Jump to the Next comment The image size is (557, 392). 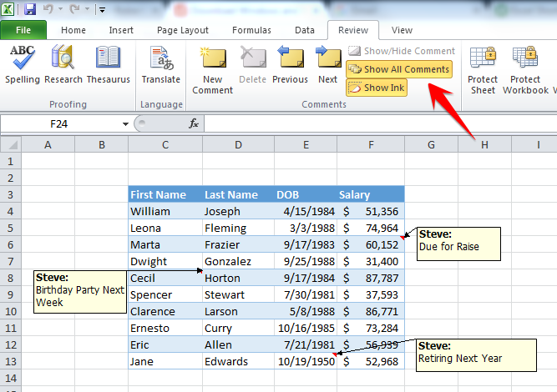[x=328, y=64]
